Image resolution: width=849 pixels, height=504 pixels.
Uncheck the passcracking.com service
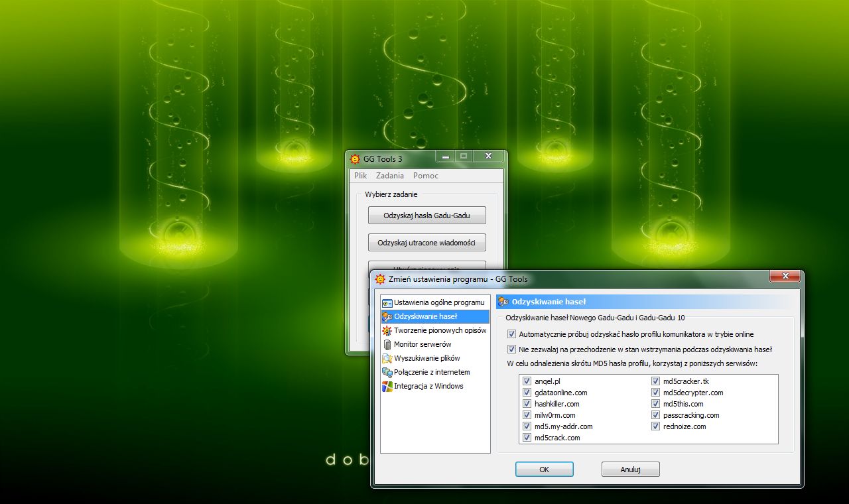click(x=655, y=415)
